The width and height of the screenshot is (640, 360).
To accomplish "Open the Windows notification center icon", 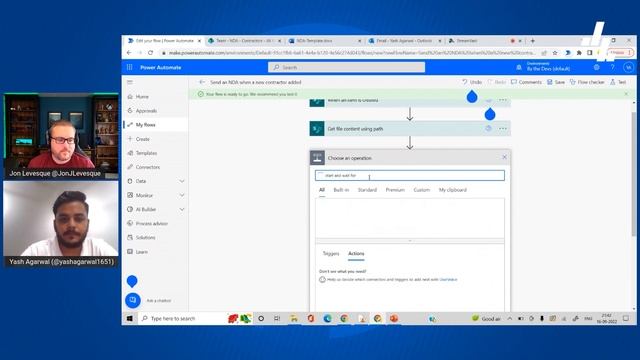I will coord(626,318).
